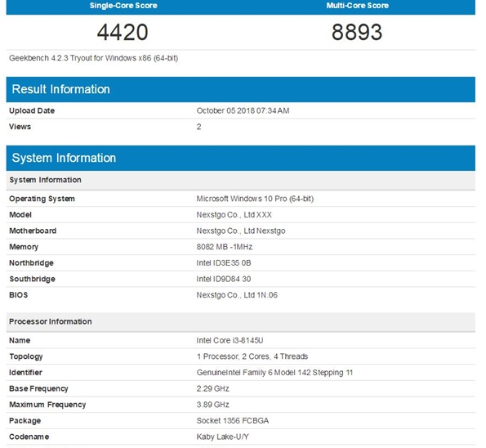Select the 2.29 GHz value
This screenshot has height=448, width=486.
pos(212,389)
